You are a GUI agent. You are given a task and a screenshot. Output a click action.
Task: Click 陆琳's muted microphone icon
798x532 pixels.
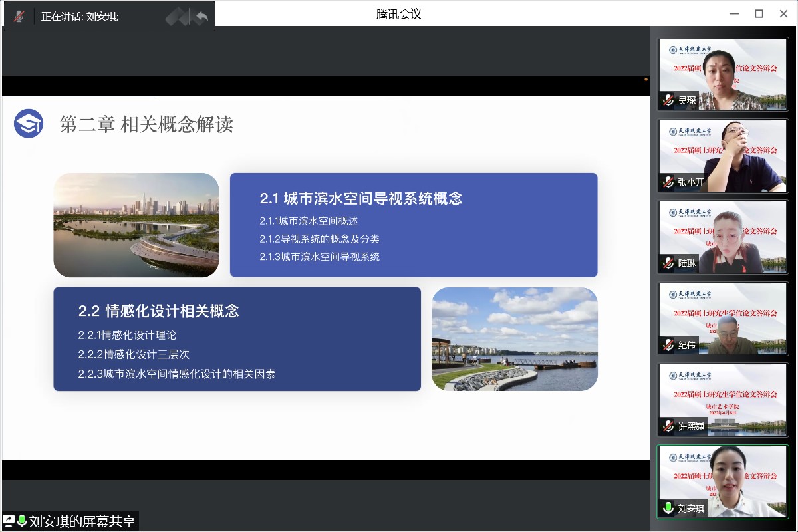[x=668, y=263]
